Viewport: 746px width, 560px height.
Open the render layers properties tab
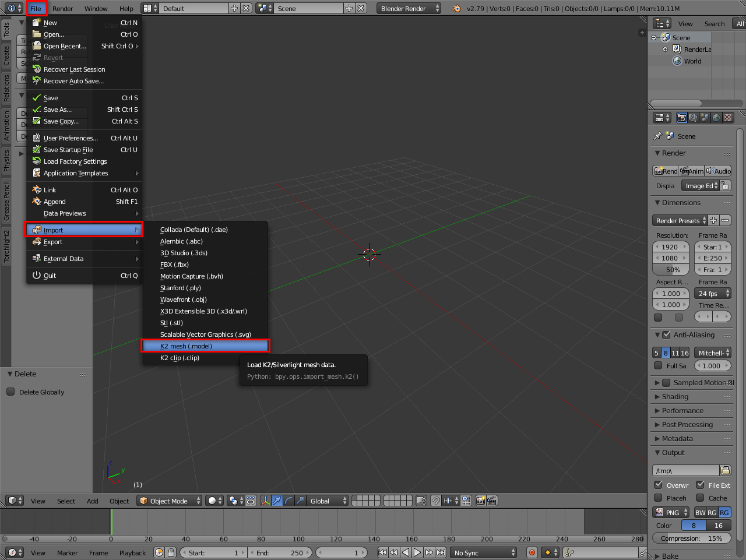pos(693,118)
